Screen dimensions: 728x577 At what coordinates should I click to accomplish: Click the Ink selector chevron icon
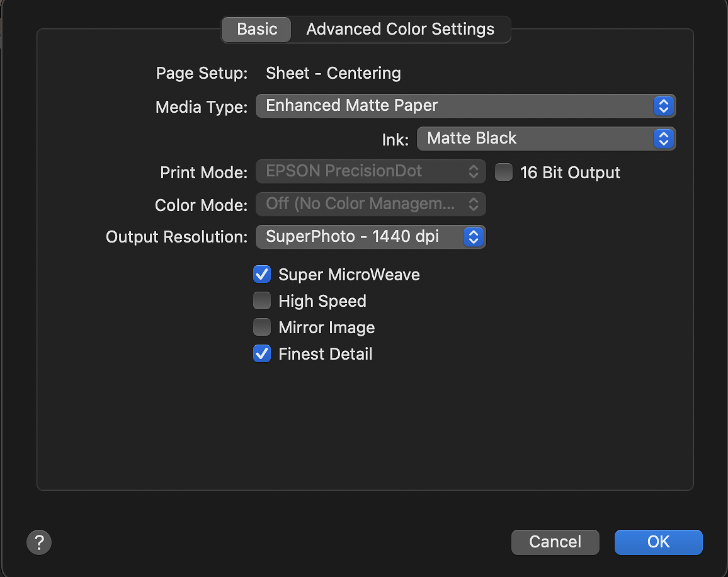tap(663, 139)
